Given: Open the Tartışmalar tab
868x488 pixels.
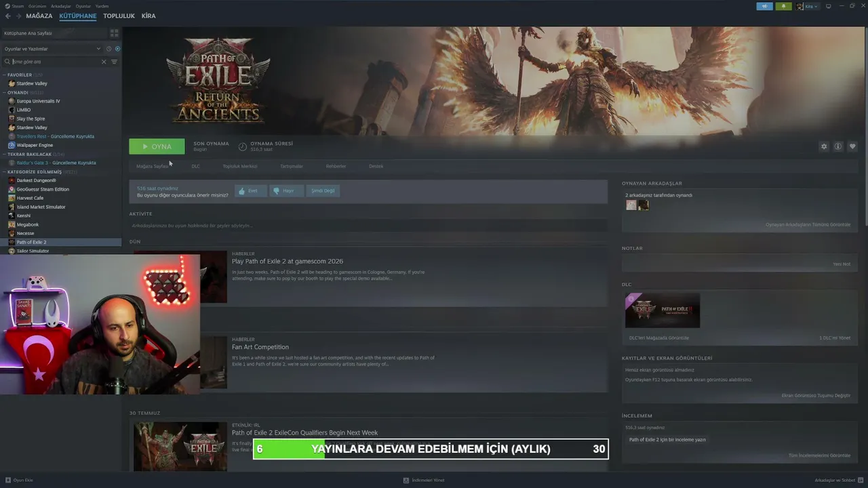Looking at the screenshot, I should (x=292, y=166).
